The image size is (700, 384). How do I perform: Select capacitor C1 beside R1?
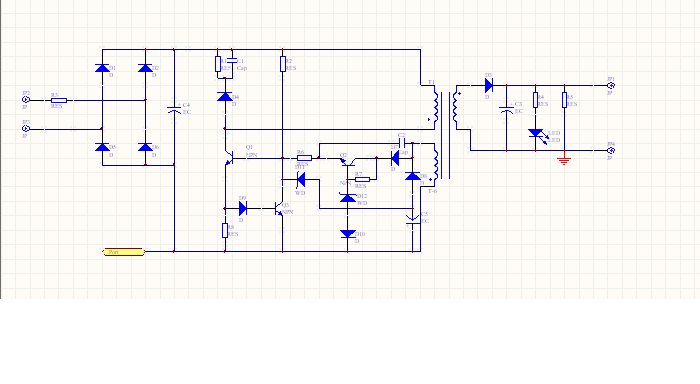point(232,60)
